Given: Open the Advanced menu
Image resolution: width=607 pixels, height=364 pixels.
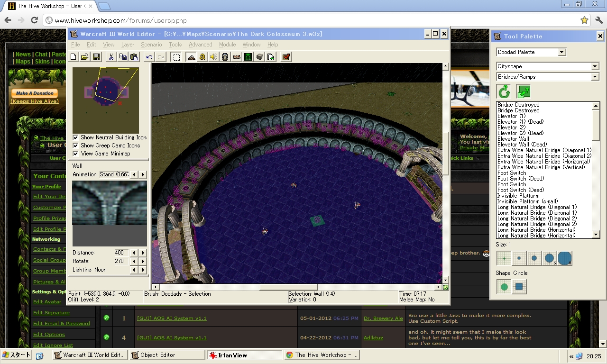Looking at the screenshot, I should tap(200, 45).
